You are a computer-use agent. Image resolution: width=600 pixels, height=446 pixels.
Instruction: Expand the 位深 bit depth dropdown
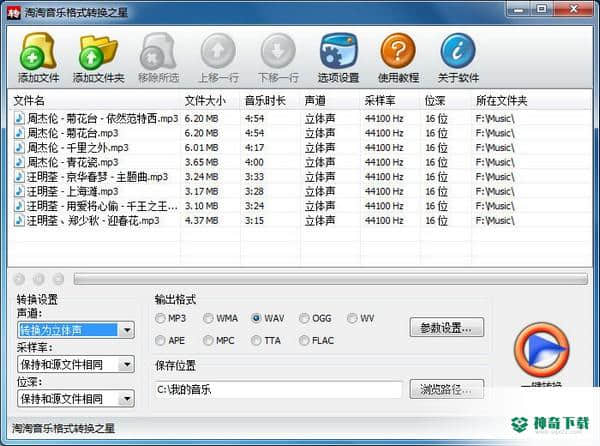127,399
